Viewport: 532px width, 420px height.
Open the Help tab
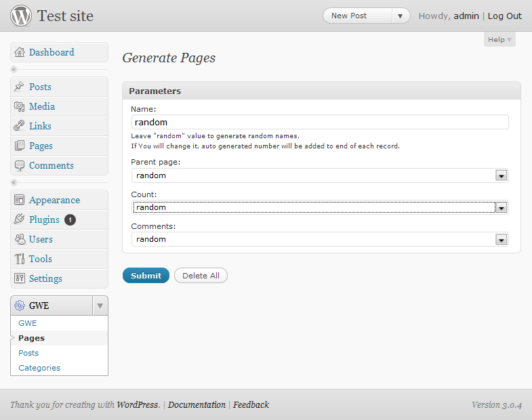(x=499, y=40)
